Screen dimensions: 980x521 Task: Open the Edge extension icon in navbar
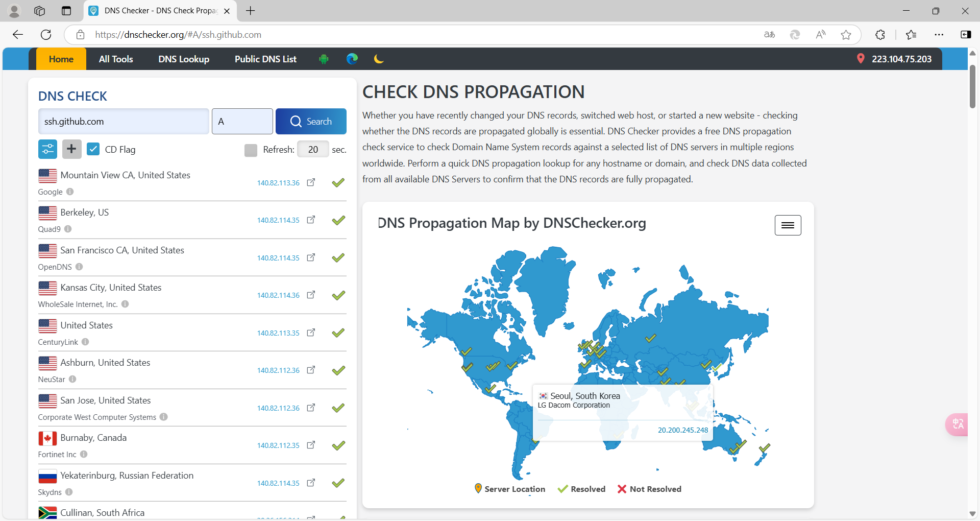click(x=352, y=59)
